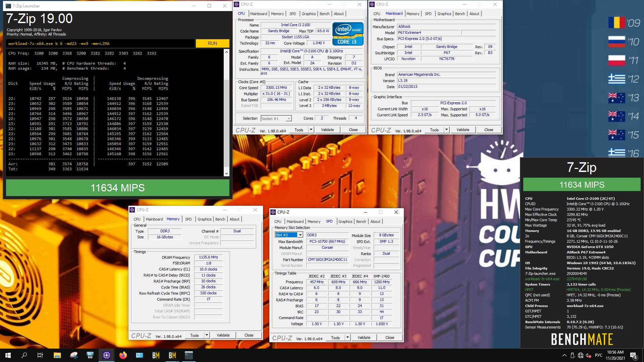Click Validate in the CPU-Z CPU window
This screenshot has width=644, height=362.
(327, 130)
